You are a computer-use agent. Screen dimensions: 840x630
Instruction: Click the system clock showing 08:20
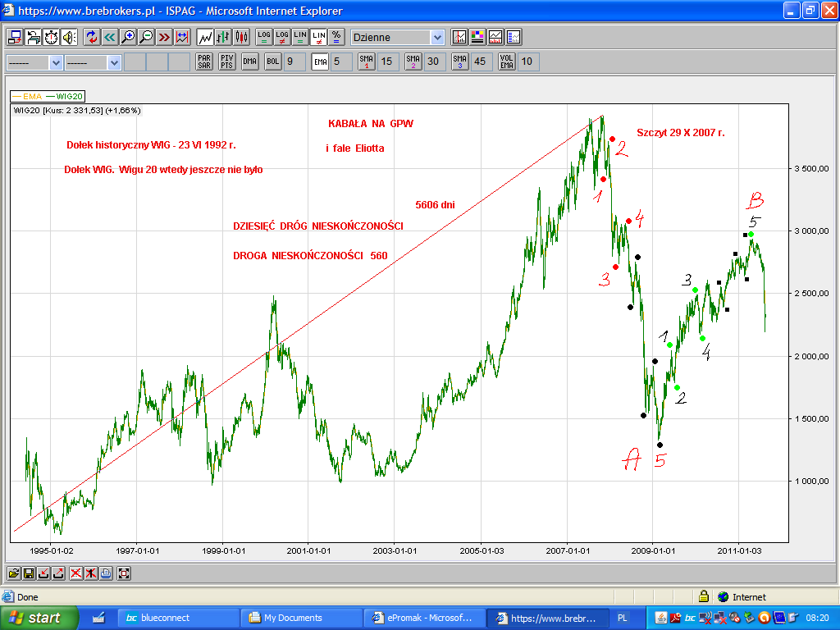[x=817, y=618]
